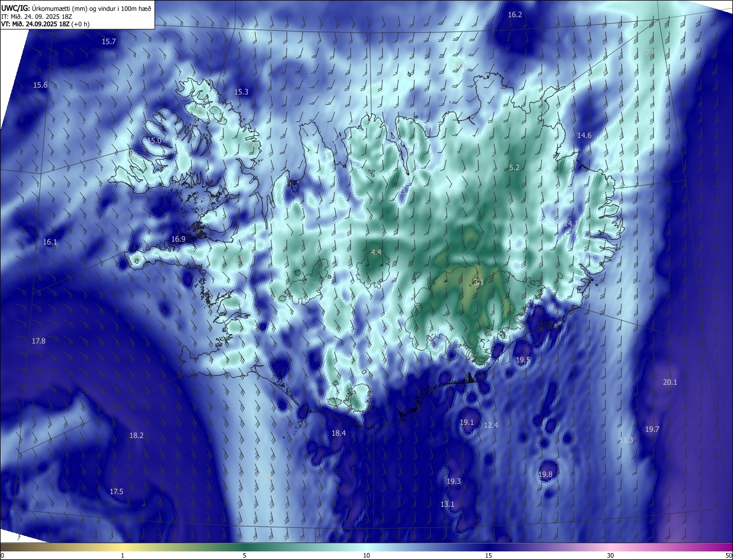This screenshot has height=560, width=733.
Task: Click the color scale tick labeled 0
Action: (2, 555)
